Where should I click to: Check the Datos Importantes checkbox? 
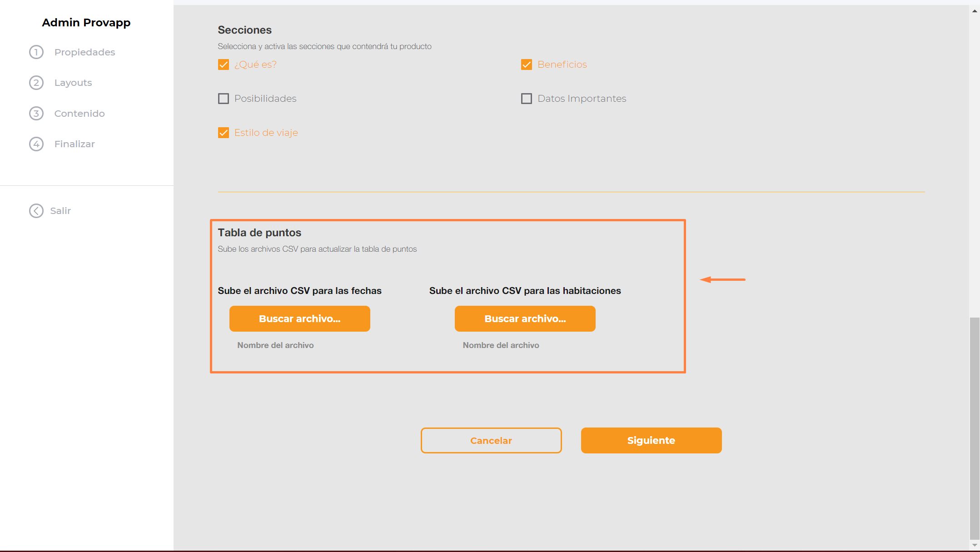[527, 99]
